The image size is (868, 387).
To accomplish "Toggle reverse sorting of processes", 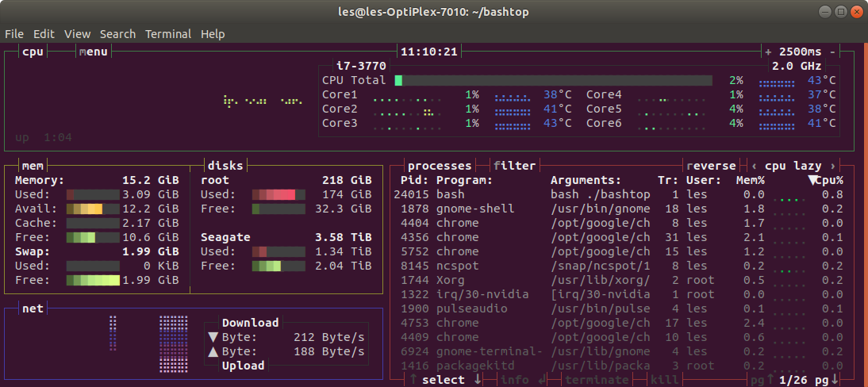I will [x=712, y=166].
